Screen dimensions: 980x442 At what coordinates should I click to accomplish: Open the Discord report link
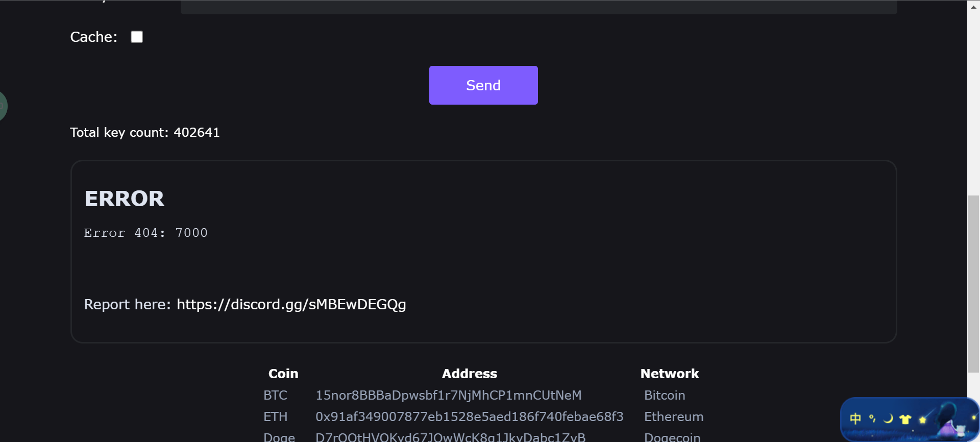291,304
